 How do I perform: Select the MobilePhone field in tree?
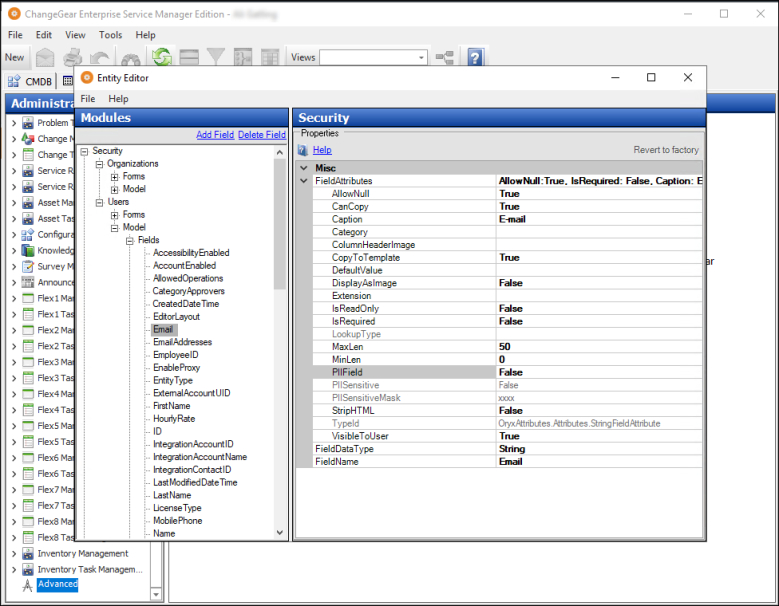[177, 521]
